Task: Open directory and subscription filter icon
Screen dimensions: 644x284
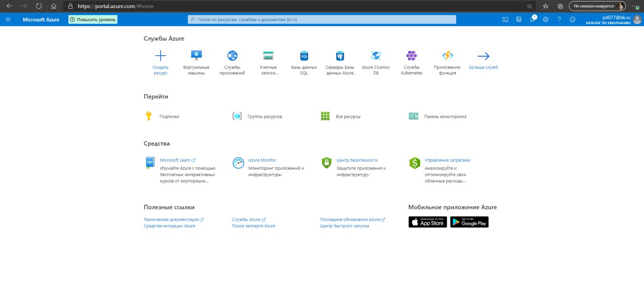Action: (519, 20)
